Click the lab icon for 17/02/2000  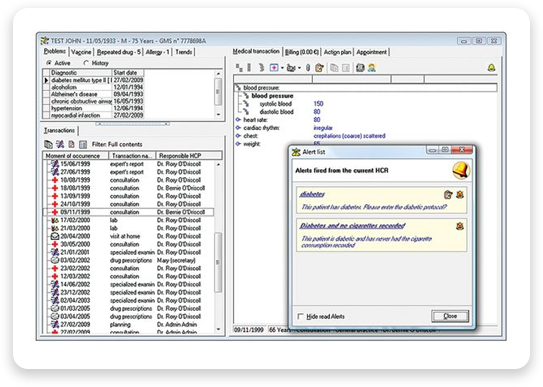point(55,220)
